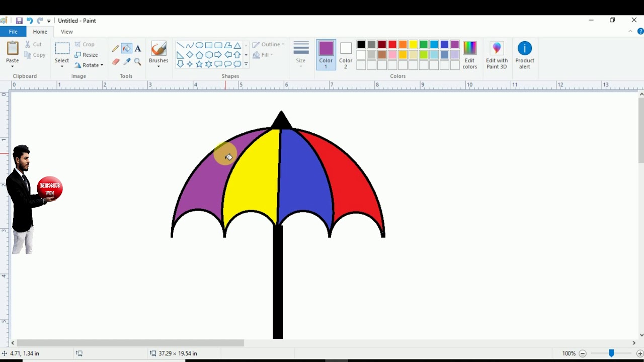Viewport: 644px width, 362px height.
Task: Select the Fill with color bucket tool
Action: (x=126, y=49)
